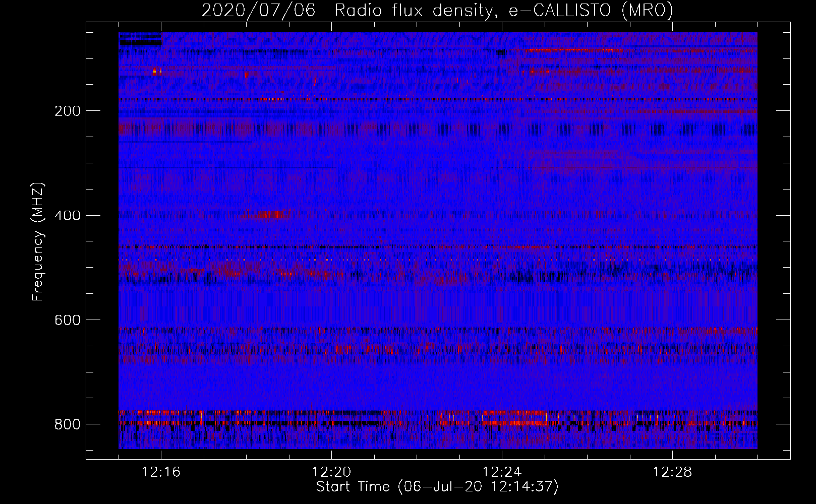Image resolution: width=816 pixels, height=504 pixels.
Task: Click the 12:28 time tick label
Action: [x=673, y=472]
